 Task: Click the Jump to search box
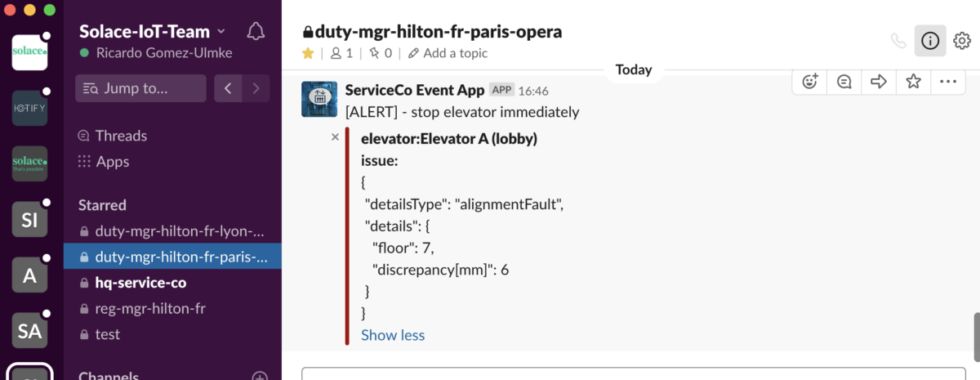(x=140, y=88)
